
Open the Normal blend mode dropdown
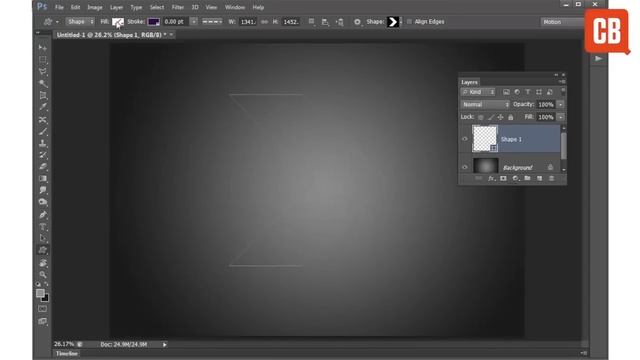click(485, 105)
